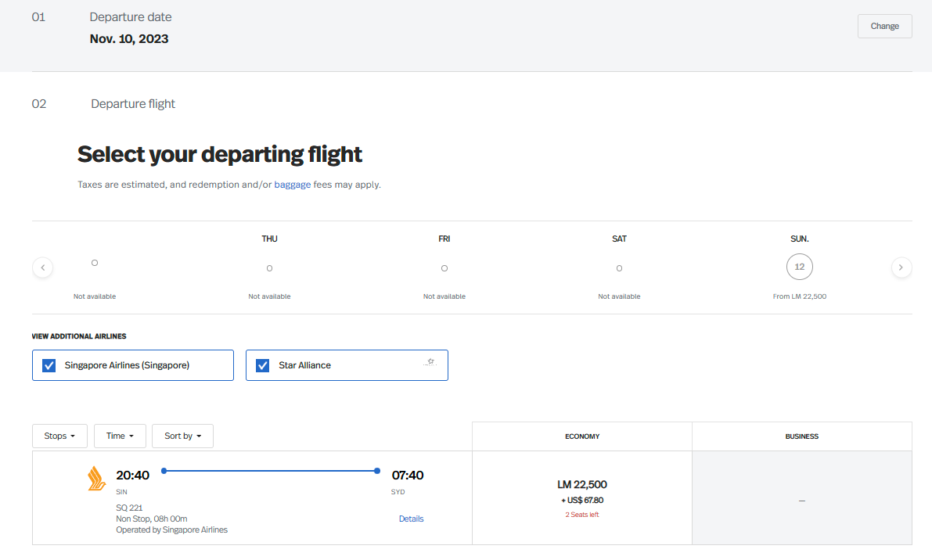
Task: Select the Saturday date option
Action: tap(619, 268)
